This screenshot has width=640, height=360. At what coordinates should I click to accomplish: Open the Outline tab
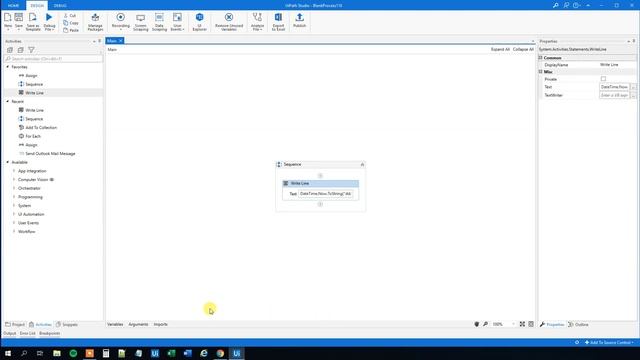(578, 324)
